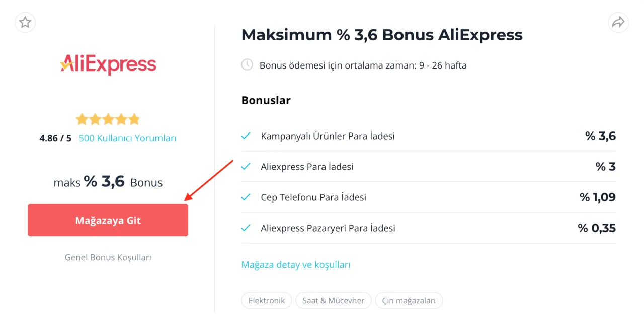Open Genel Bonus Koşulları link

point(108,257)
